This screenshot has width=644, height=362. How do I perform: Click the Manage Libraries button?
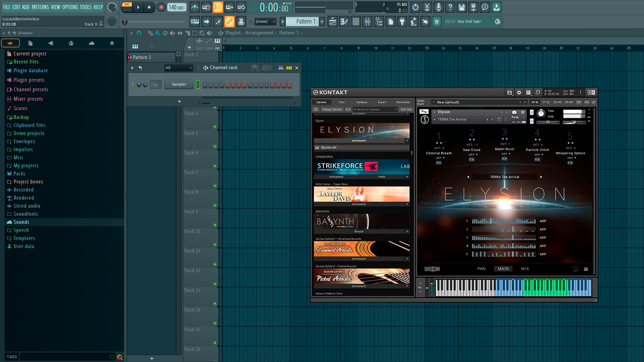coord(332,109)
